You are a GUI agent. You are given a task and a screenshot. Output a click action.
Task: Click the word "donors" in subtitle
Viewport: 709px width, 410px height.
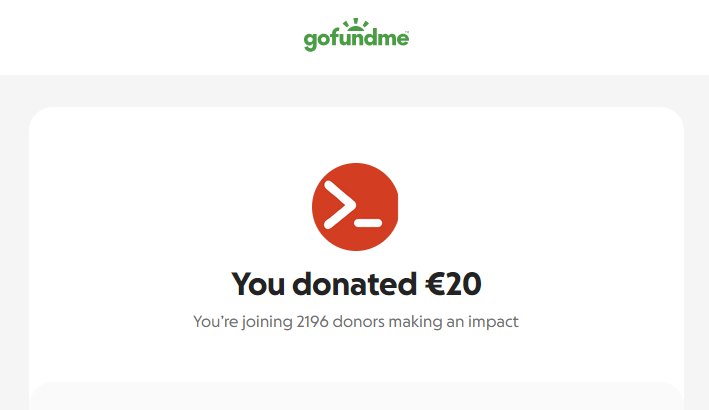(359, 322)
